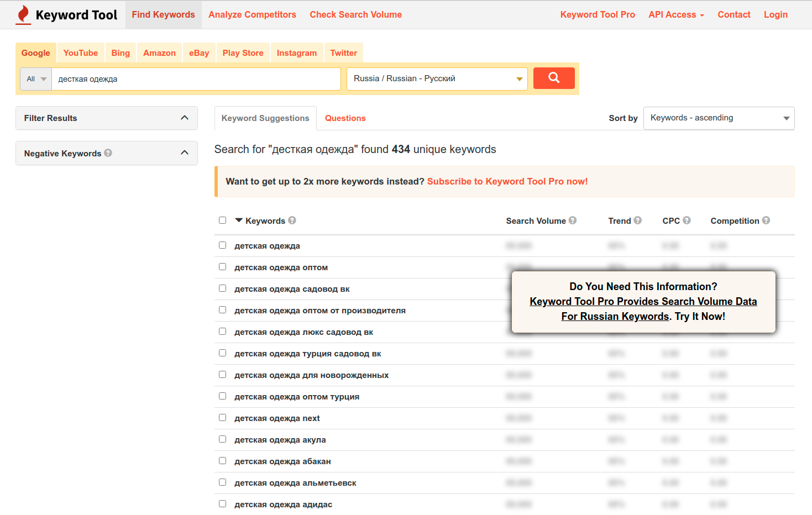Check 'детская одежда турция садовод вк' checkbox
This screenshot has height=515, width=812.
pos(222,353)
